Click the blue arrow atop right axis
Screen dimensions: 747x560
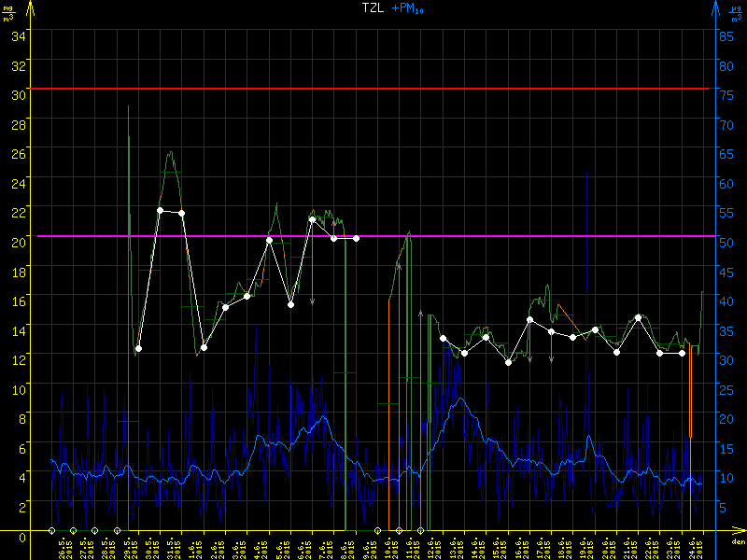pyautogui.click(x=715, y=8)
